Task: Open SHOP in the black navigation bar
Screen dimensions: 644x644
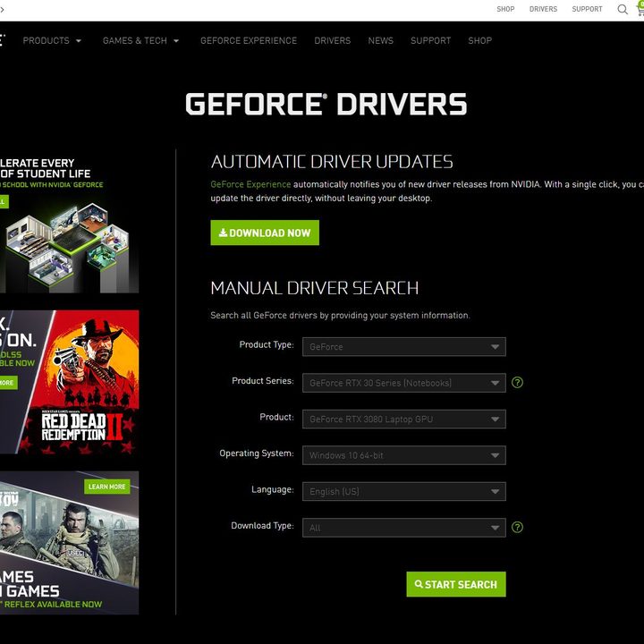Action: (x=479, y=40)
